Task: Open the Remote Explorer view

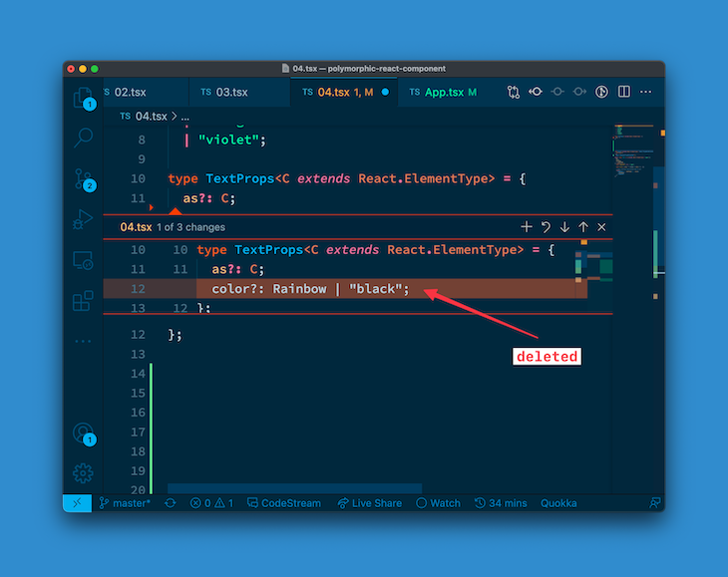Action: pyautogui.click(x=84, y=260)
